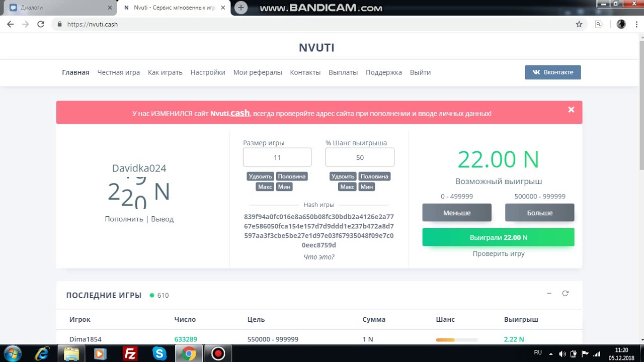Click the Шанс выигрыша input field
The width and height of the screenshot is (644, 362).
(x=360, y=157)
